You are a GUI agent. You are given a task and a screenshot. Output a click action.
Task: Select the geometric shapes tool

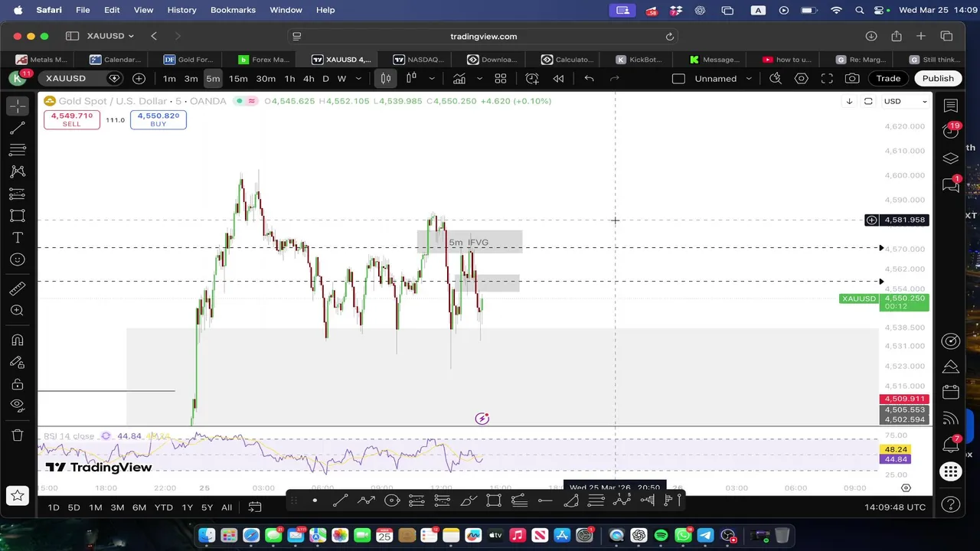point(18,216)
